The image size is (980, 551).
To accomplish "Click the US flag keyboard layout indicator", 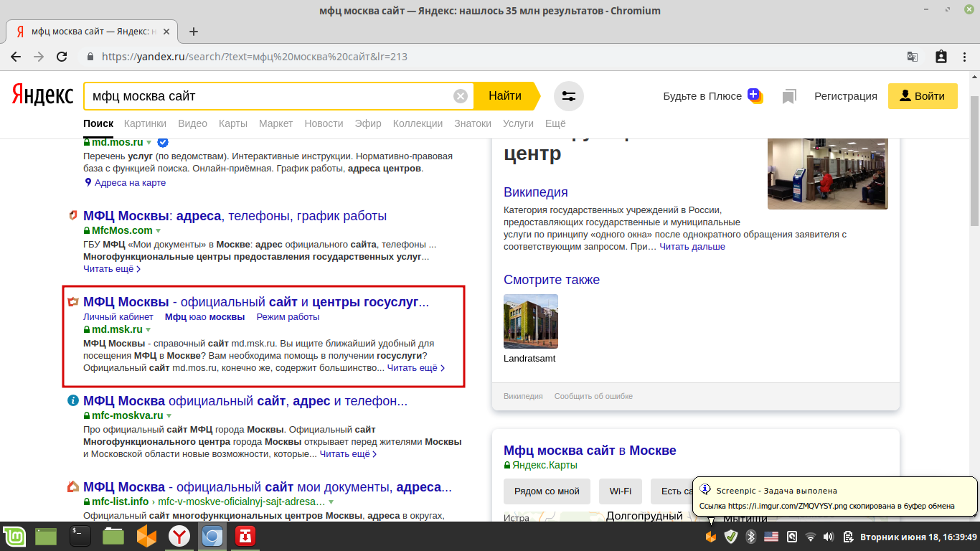I will pos(771,537).
